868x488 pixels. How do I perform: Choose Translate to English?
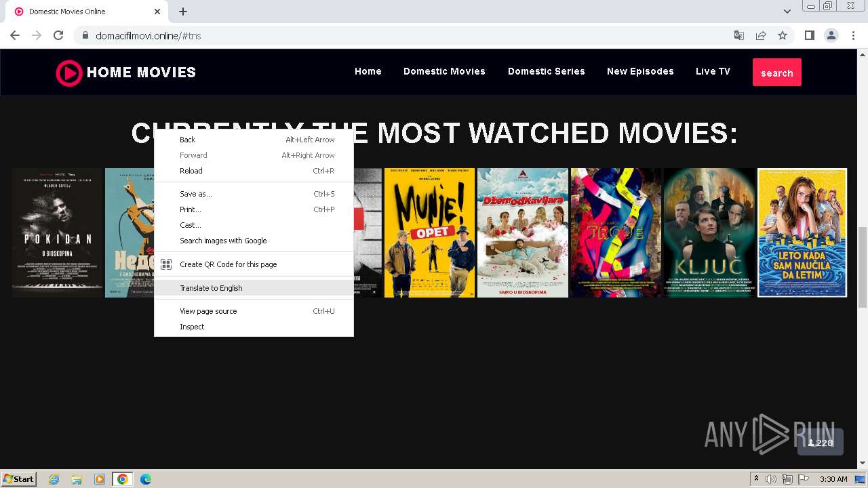(x=254, y=288)
